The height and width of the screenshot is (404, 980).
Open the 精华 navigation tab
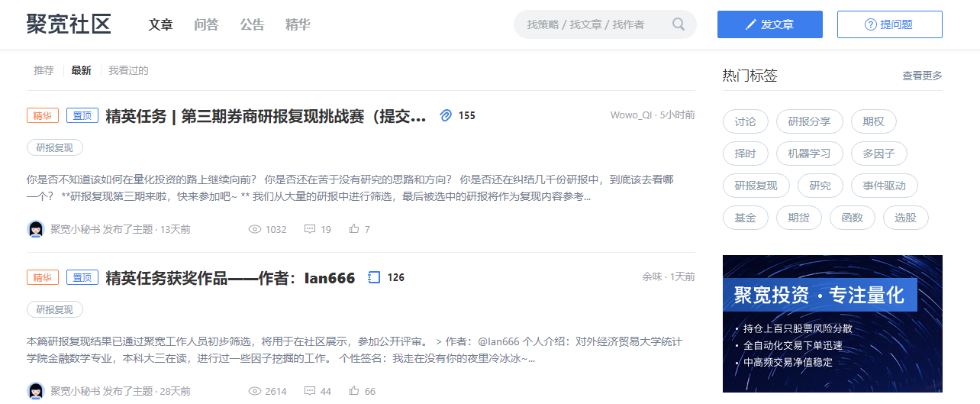298,24
